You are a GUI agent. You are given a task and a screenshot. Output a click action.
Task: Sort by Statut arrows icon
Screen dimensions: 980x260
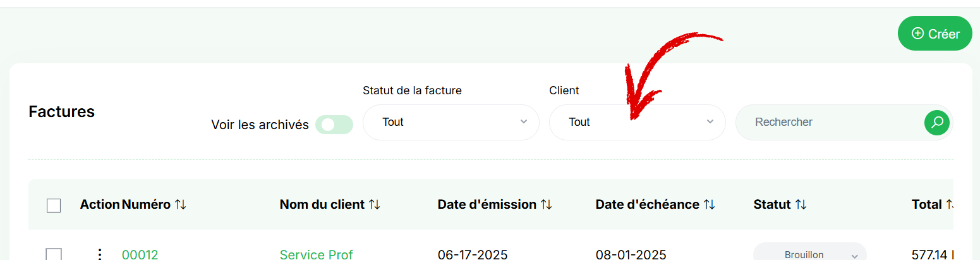click(801, 204)
